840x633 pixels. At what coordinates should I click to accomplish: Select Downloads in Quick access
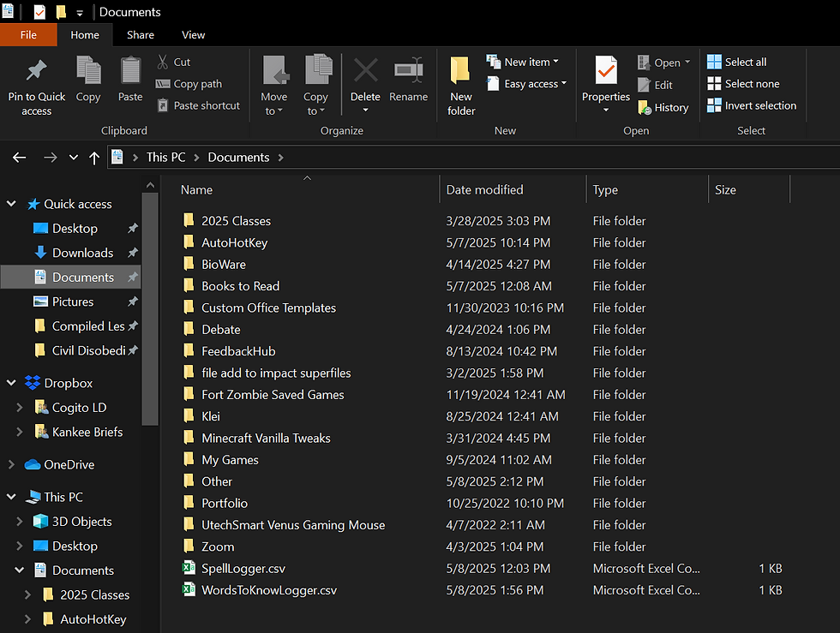tap(82, 253)
